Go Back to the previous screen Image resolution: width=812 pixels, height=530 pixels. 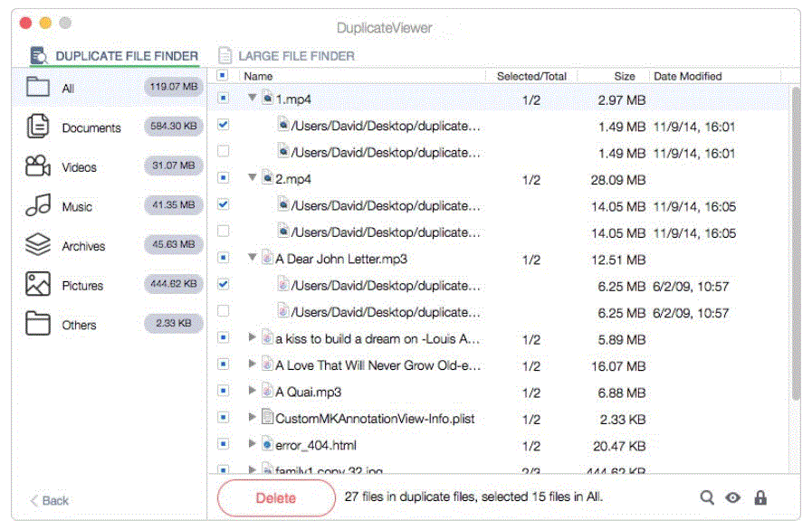pyautogui.click(x=50, y=500)
